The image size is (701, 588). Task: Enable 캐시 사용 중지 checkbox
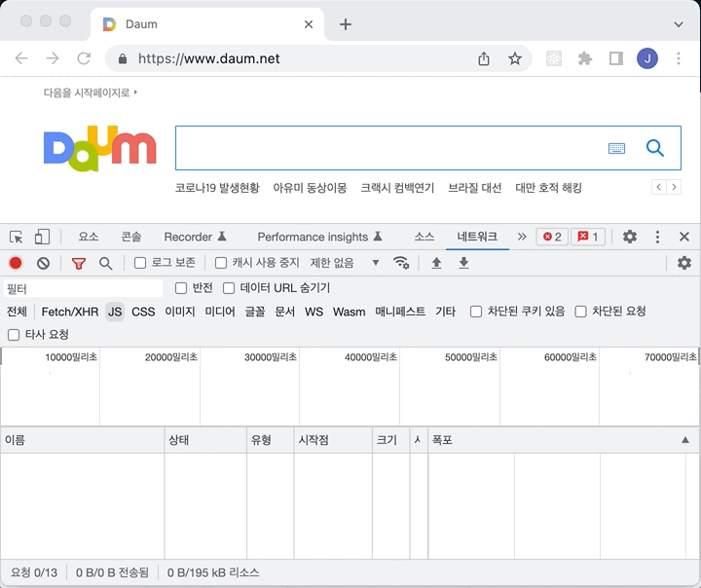click(221, 263)
